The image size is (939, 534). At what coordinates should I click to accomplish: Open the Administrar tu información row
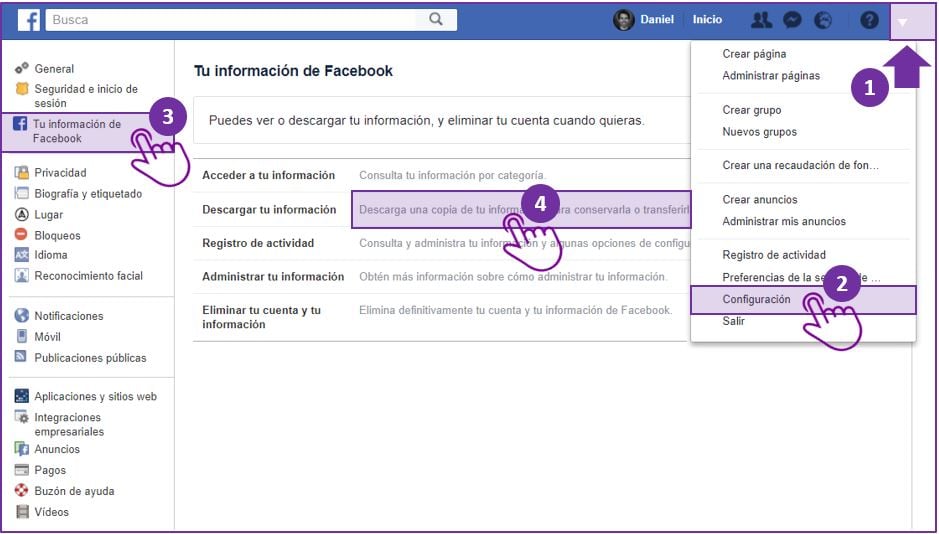click(441, 277)
